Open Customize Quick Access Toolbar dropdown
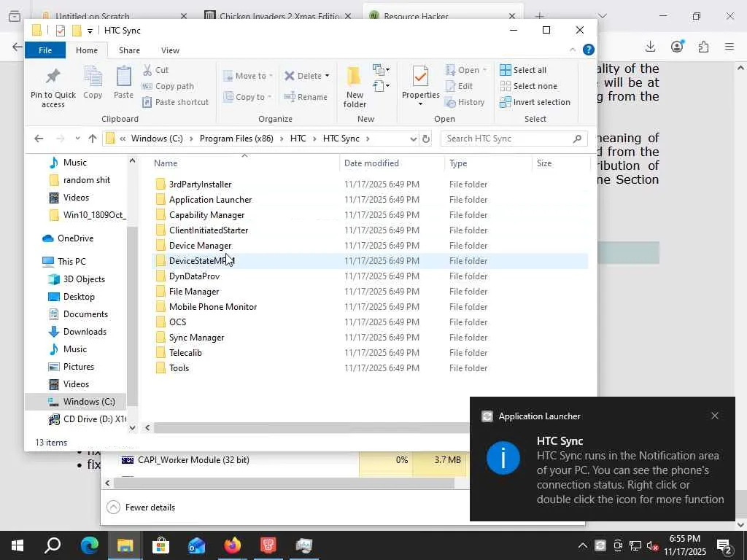Image resolution: width=747 pixels, height=560 pixels. (90, 31)
